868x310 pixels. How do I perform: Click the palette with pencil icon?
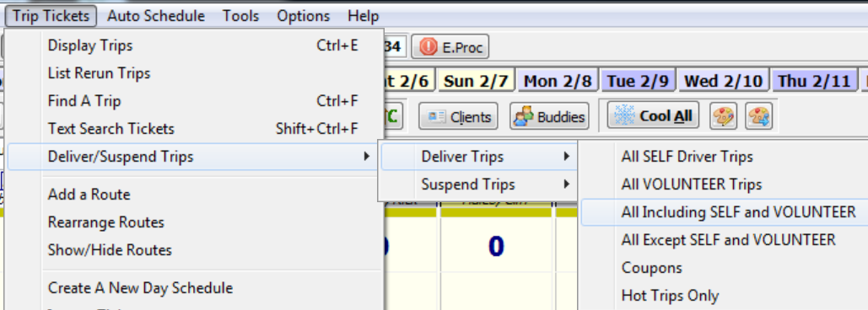(724, 116)
